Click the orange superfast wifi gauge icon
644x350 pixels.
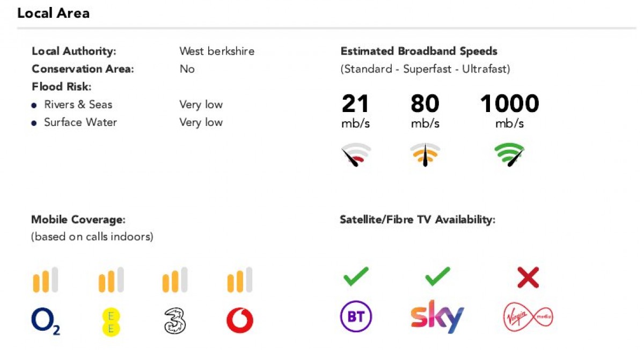click(425, 155)
